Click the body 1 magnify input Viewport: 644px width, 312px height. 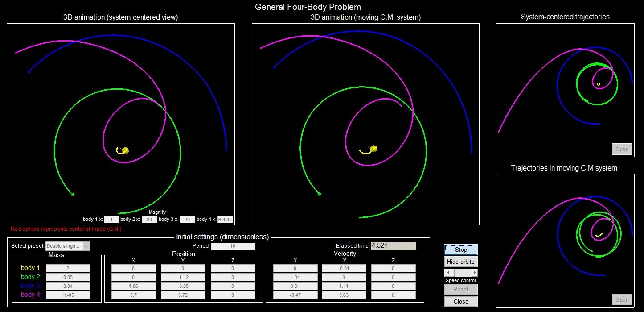coord(111,220)
